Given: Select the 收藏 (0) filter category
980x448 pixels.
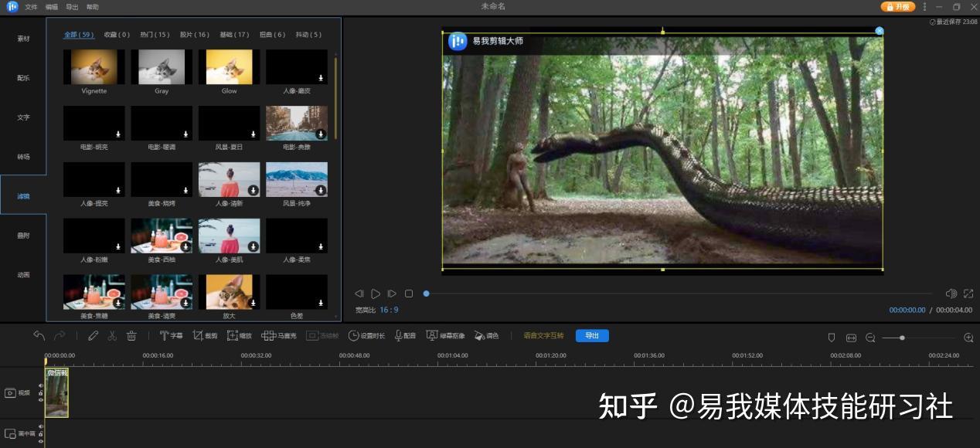Looking at the screenshot, I should (117, 35).
